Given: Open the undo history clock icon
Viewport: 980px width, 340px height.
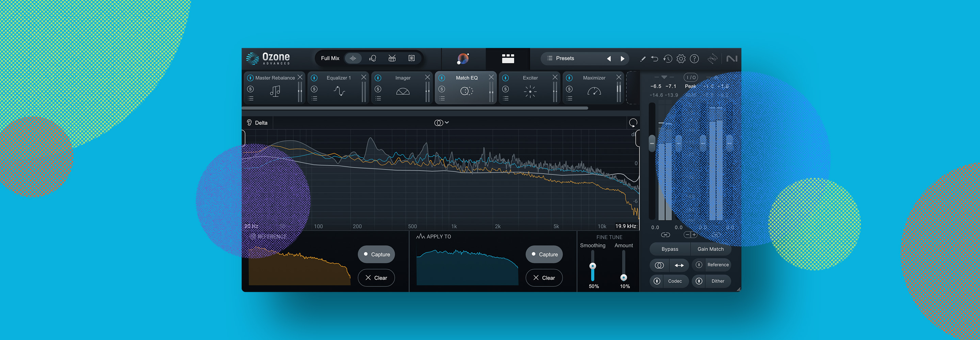Looking at the screenshot, I should pos(668,58).
